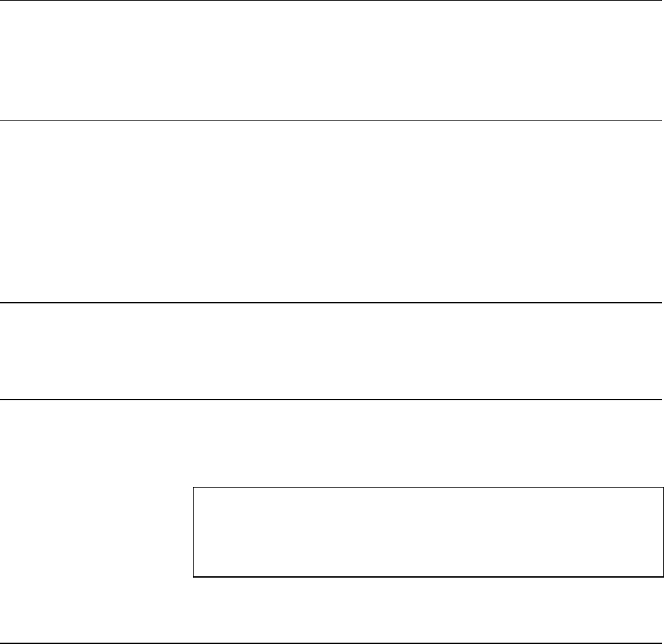The image size is (664, 644).
Task: Click the bottommost horizontal divider line
Action: tap(331, 643)
